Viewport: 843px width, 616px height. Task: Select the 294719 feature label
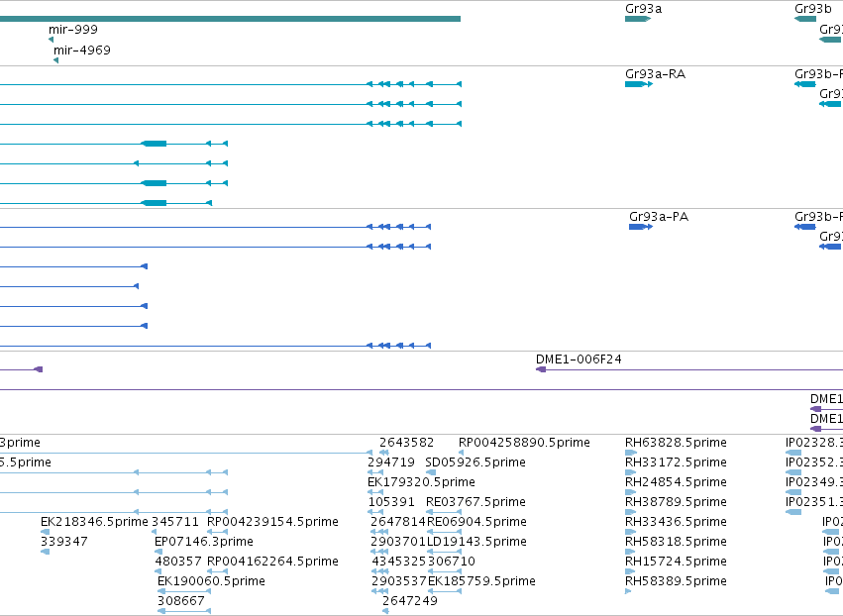click(391, 462)
